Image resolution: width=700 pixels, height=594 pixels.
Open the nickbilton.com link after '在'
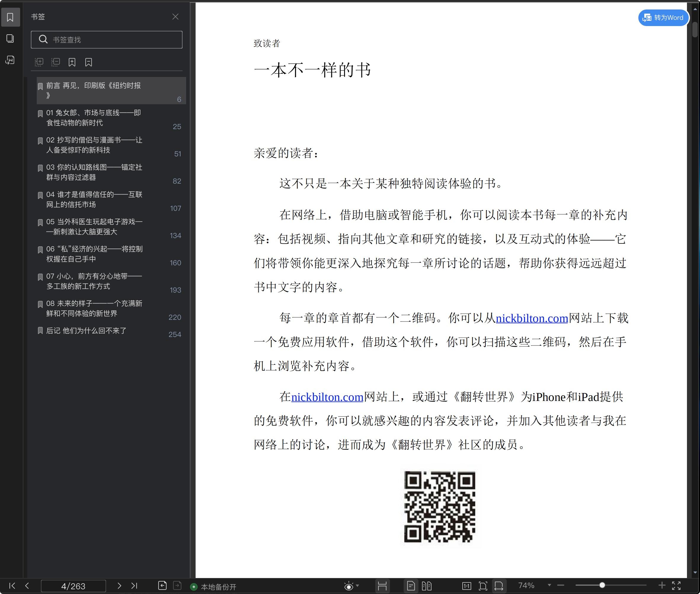point(327,397)
